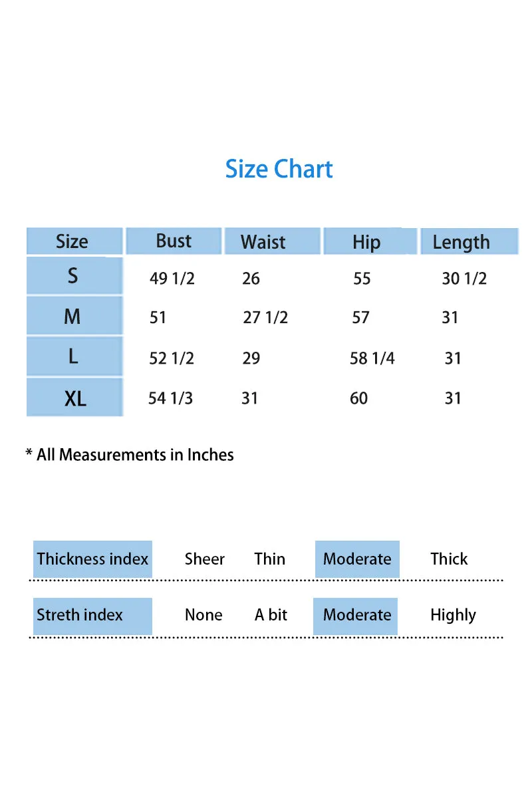Click the Thickness index label
This screenshot has height=798, width=532.
click(92, 559)
